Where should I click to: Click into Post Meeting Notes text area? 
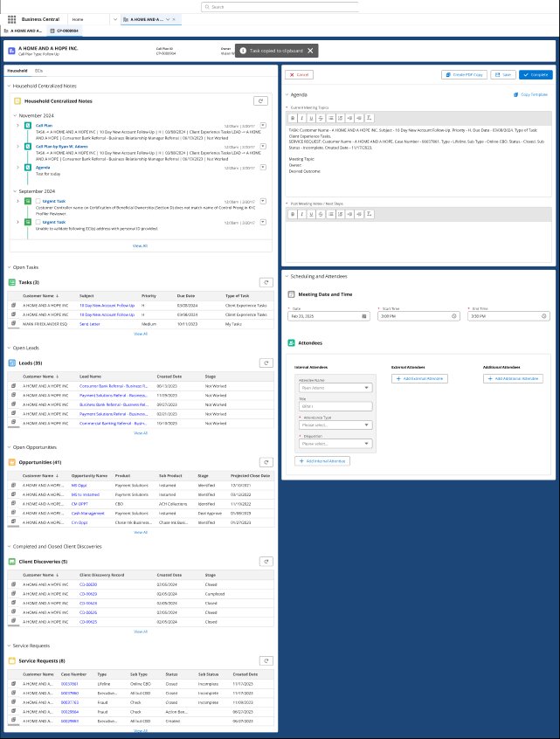tap(418, 240)
